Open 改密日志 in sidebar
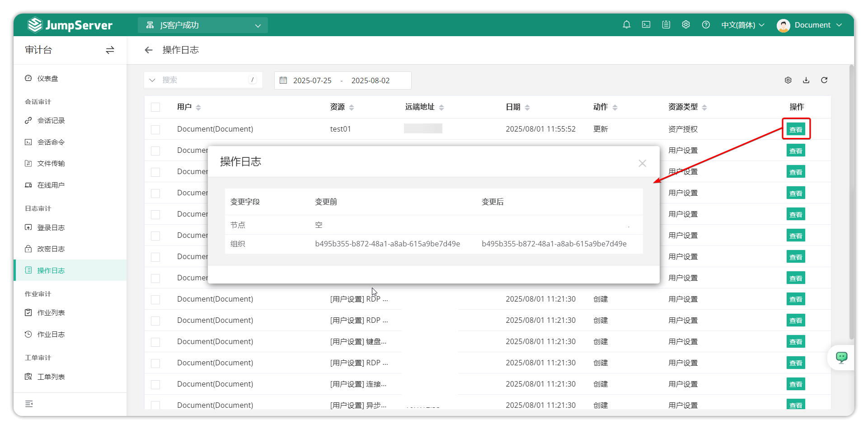The height and width of the screenshot is (425, 868). [70, 249]
